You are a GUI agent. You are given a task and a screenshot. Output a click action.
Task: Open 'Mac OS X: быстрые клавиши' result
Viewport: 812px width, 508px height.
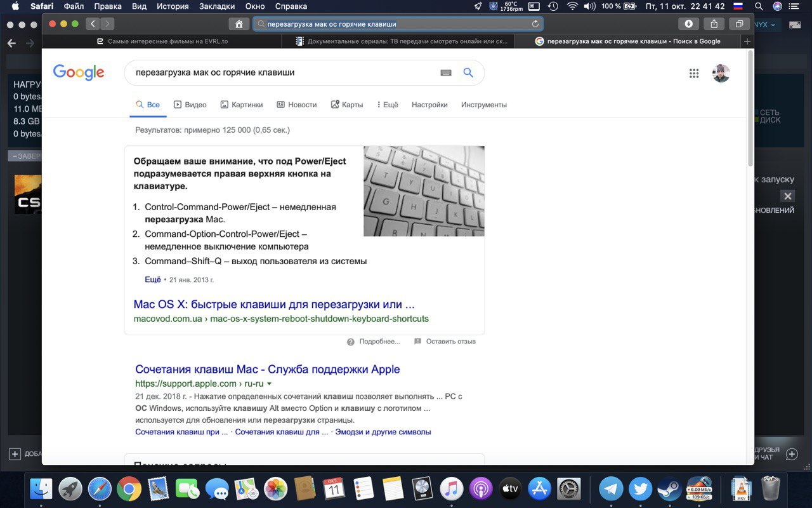pos(274,304)
